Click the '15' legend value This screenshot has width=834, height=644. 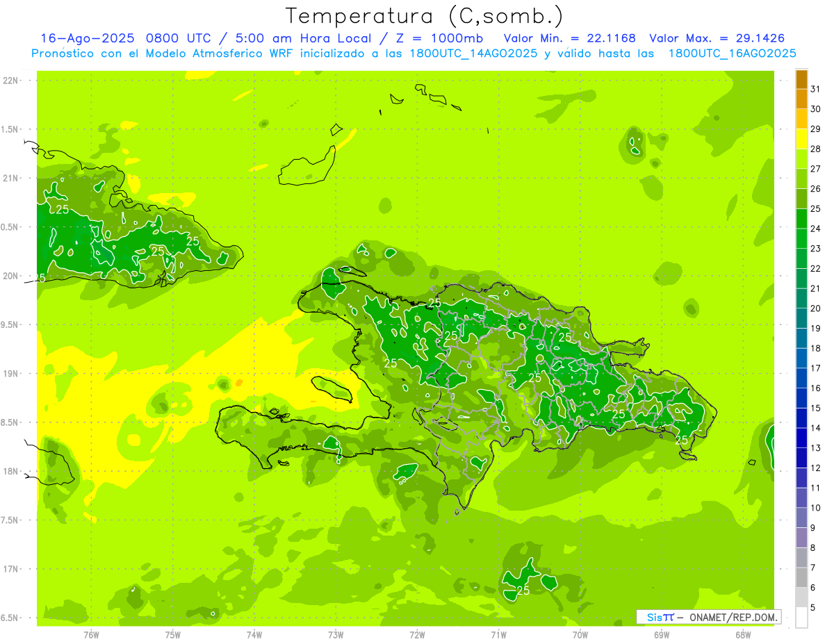point(815,408)
